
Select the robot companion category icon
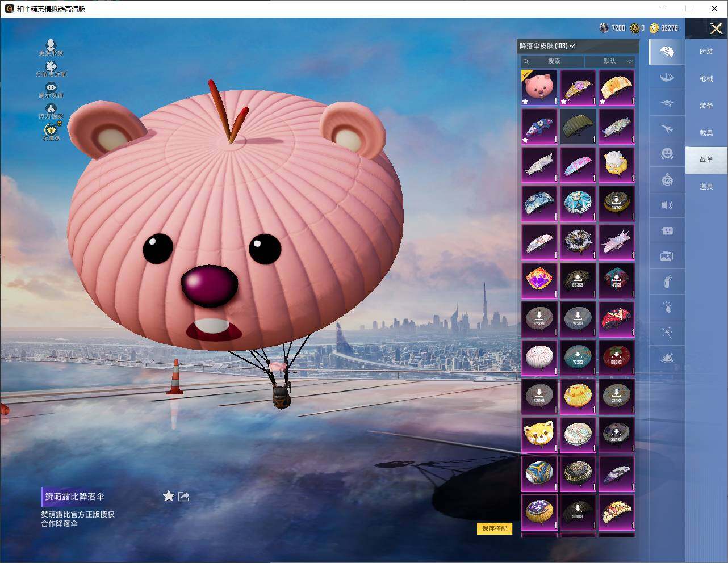[667, 179]
